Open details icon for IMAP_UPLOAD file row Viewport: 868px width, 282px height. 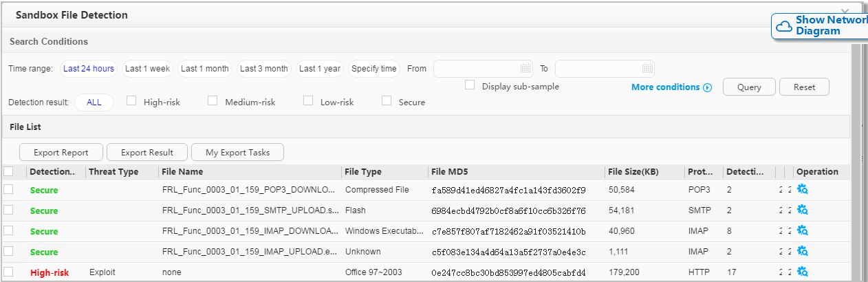(x=802, y=252)
